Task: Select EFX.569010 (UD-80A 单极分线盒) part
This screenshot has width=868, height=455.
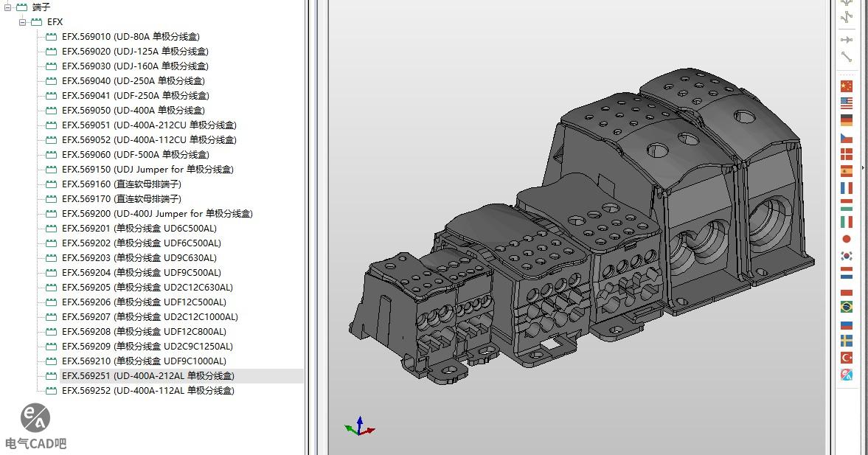Action: click(131, 37)
